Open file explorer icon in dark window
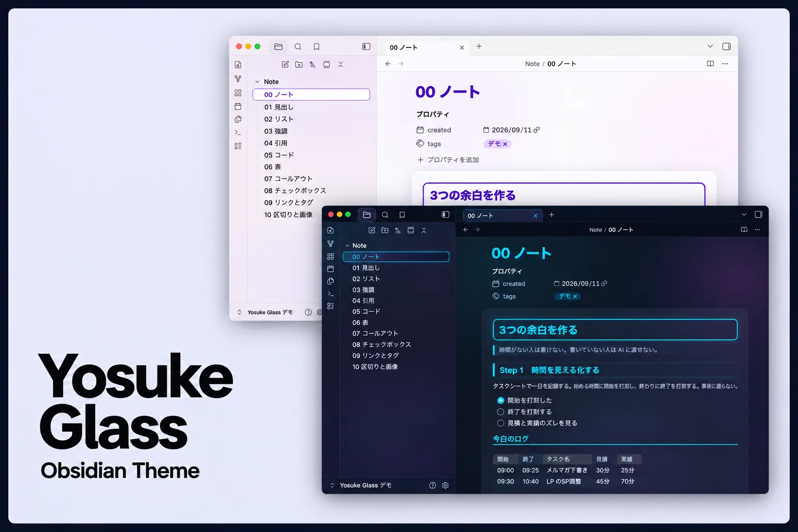Image resolution: width=798 pixels, height=532 pixels. pos(367,215)
